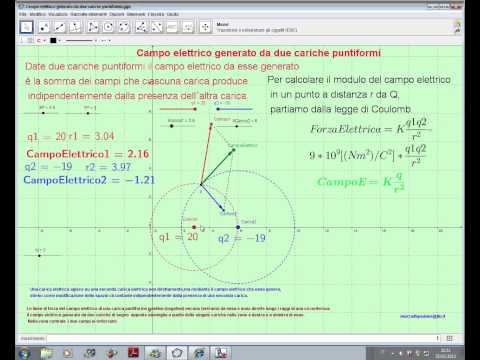Open the File menu
The width and height of the screenshot is (480, 360).
22,14
